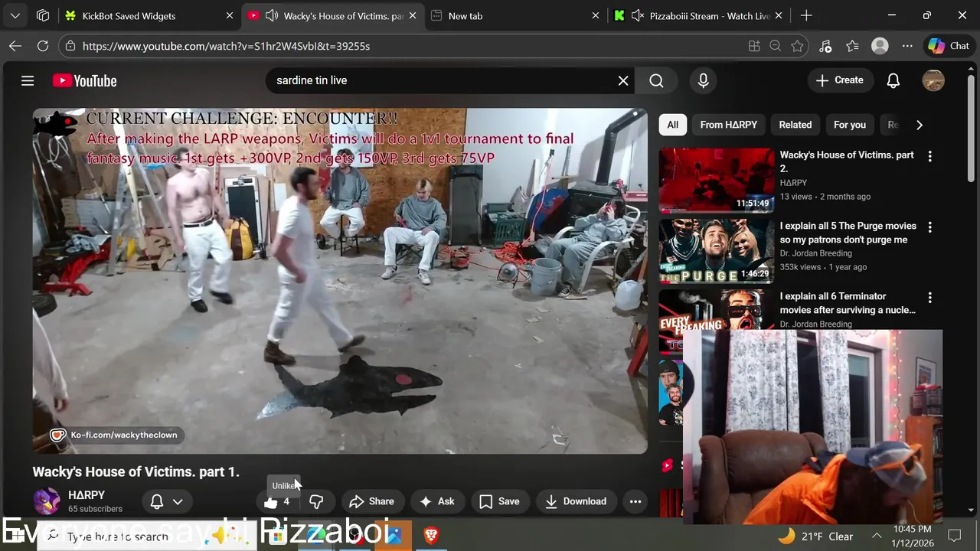This screenshot has height=551, width=980.
Task: Open the browser favorites list icon
Action: click(x=853, y=46)
